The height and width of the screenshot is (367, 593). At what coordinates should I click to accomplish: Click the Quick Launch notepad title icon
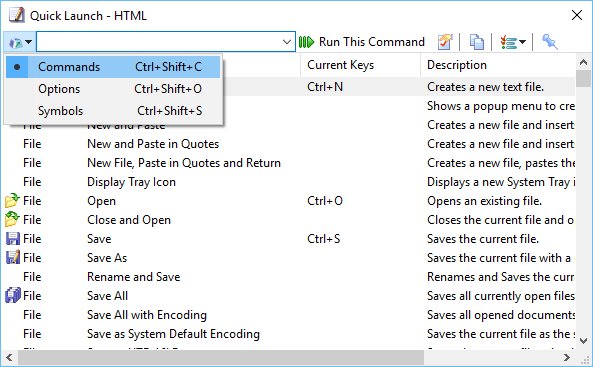click(x=17, y=15)
